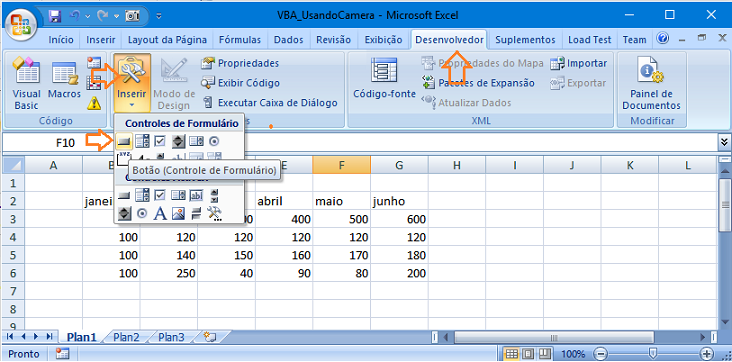Switch to Page Layout view

tap(529, 353)
